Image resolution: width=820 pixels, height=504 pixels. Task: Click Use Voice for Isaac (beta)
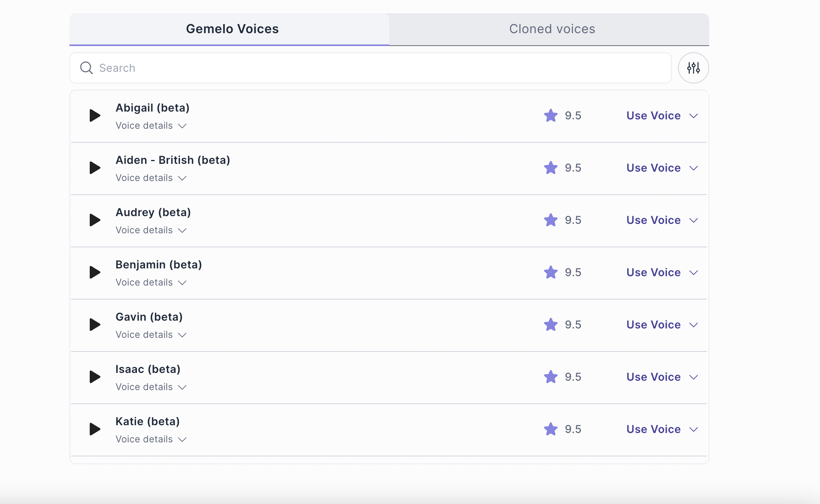pos(653,377)
